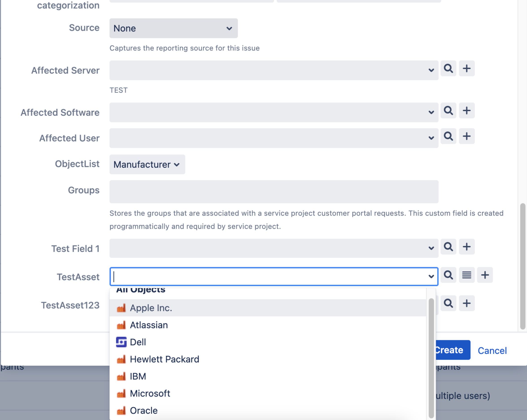Click the plus icon beside Affected Server
The image size is (527, 420).
467,68
